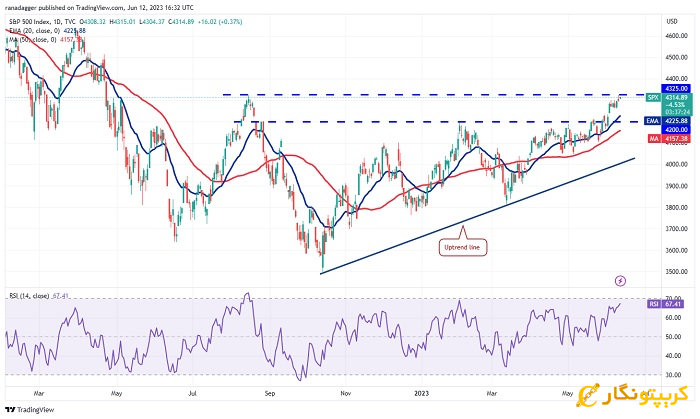The image size is (700, 419).
Task: Click the open price value O4308.32
Action: pyautogui.click(x=92, y=21)
